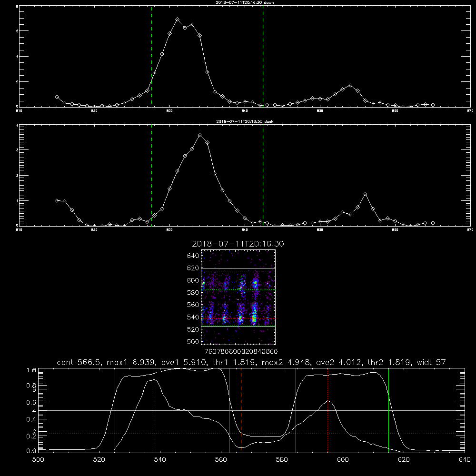
Task: Click the dawn plot's secondary peak near 854
Action: click(350, 86)
